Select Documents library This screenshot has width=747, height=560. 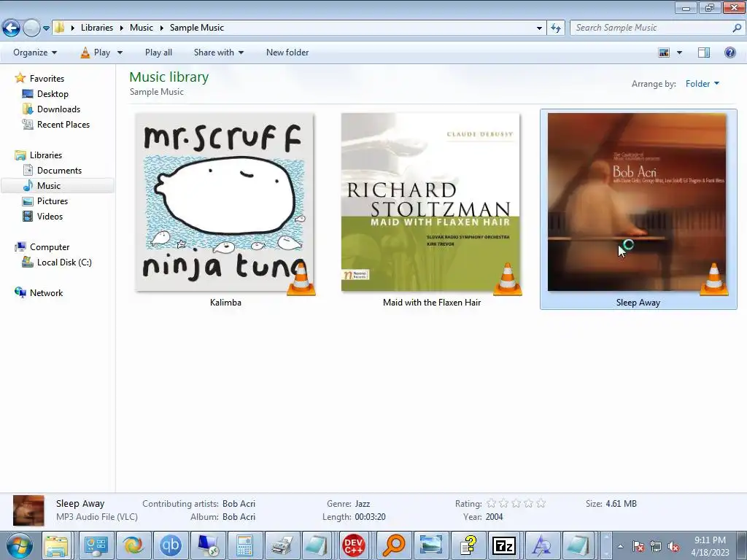click(59, 171)
